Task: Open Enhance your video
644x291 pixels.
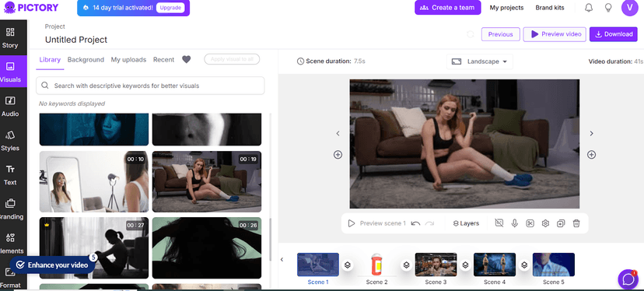Action: [53, 265]
